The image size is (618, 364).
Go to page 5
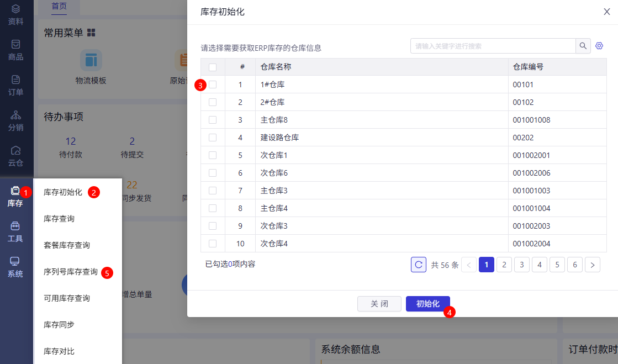(x=557, y=265)
